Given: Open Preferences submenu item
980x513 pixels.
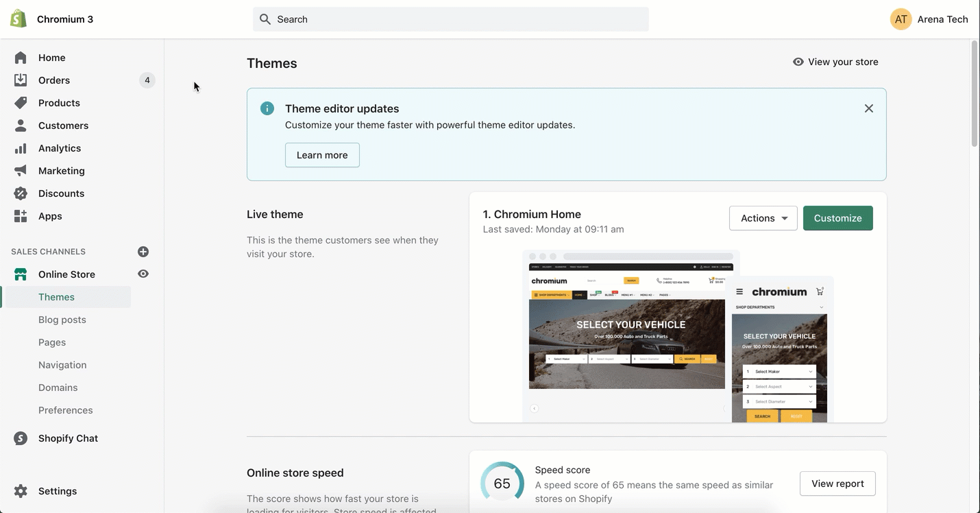Looking at the screenshot, I should click(65, 410).
